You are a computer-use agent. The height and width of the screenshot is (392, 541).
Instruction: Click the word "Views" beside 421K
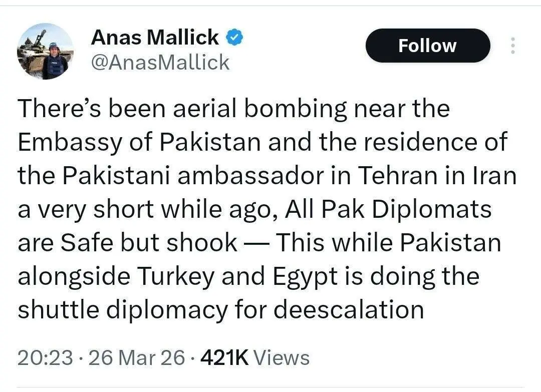tap(282, 357)
